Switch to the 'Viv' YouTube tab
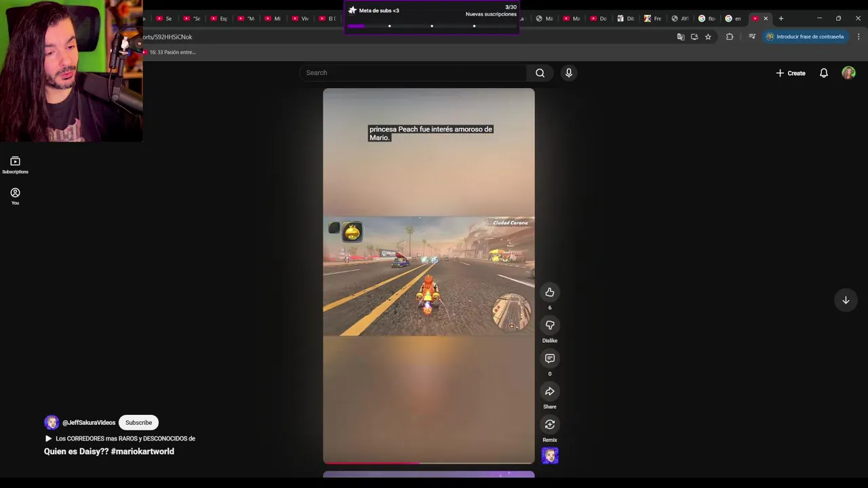The width and height of the screenshot is (868, 488). coord(299,18)
